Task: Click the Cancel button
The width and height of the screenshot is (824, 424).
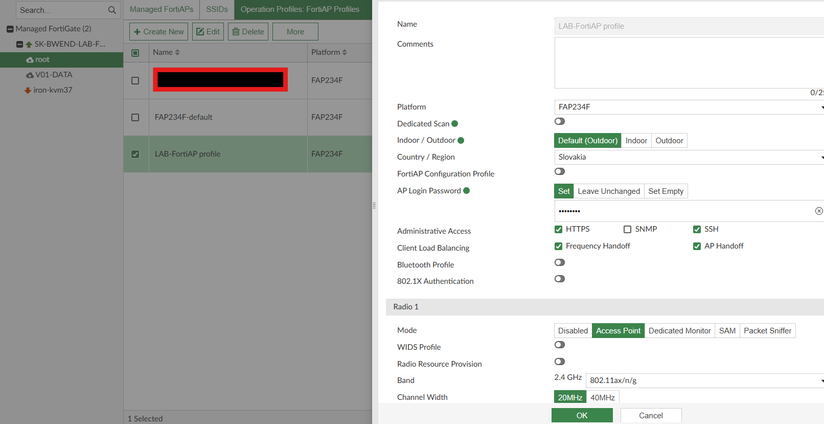Action: click(x=651, y=415)
